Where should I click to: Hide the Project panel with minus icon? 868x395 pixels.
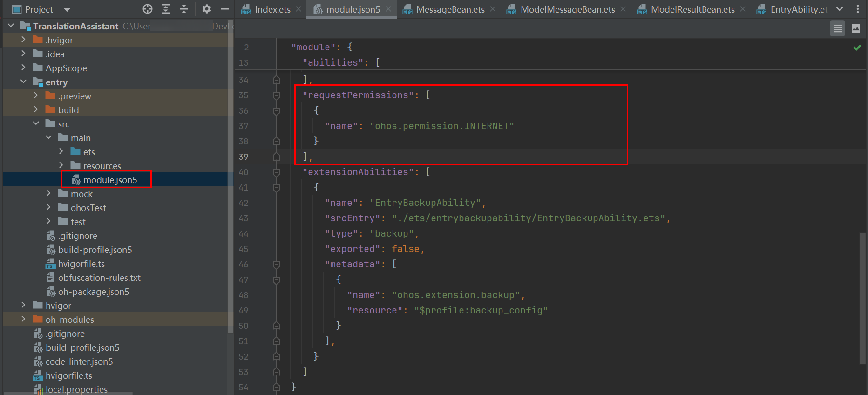[225, 9]
